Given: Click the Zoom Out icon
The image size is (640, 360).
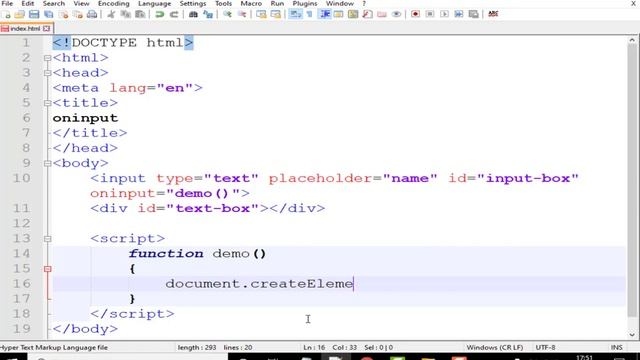Looking at the screenshot, I should click(242, 14).
